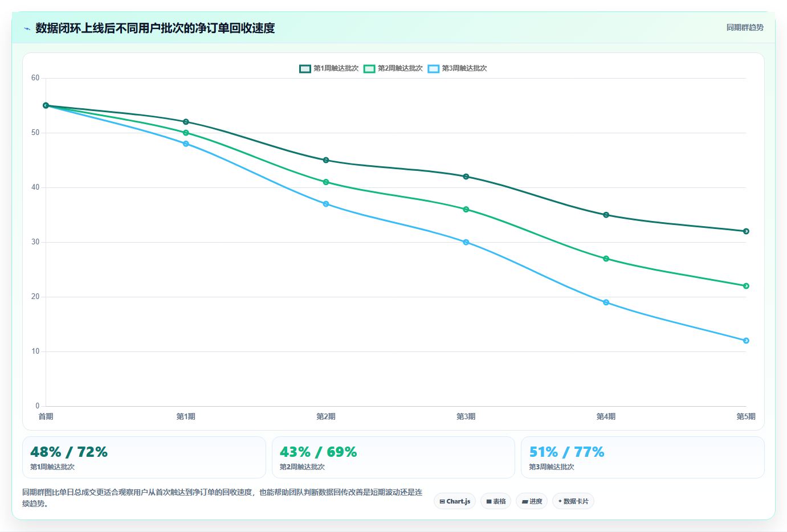Click the 第3期 x-axis label
The height and width of the screenshot is (532, 787).
click(466, 417)
